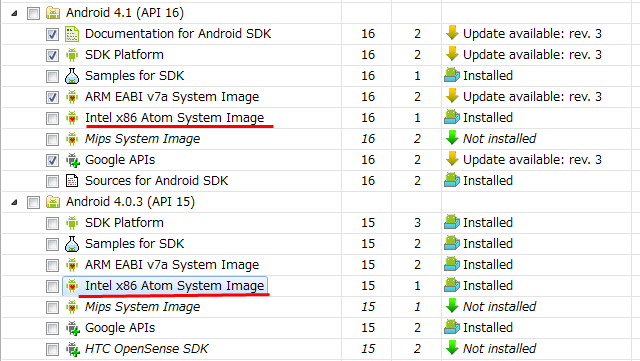Check the Android 4.1 (API 16) folder checkbox
This screenshot has width=640, height=361.
pos(33,13)
